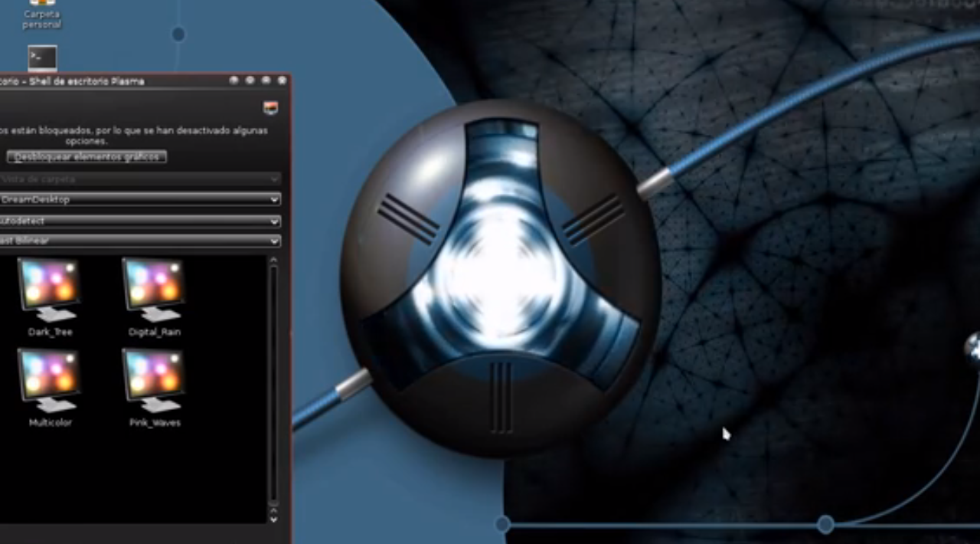Click the bottom-most scrollbar down arrow
980x544 pixels.
coord(273,519)
